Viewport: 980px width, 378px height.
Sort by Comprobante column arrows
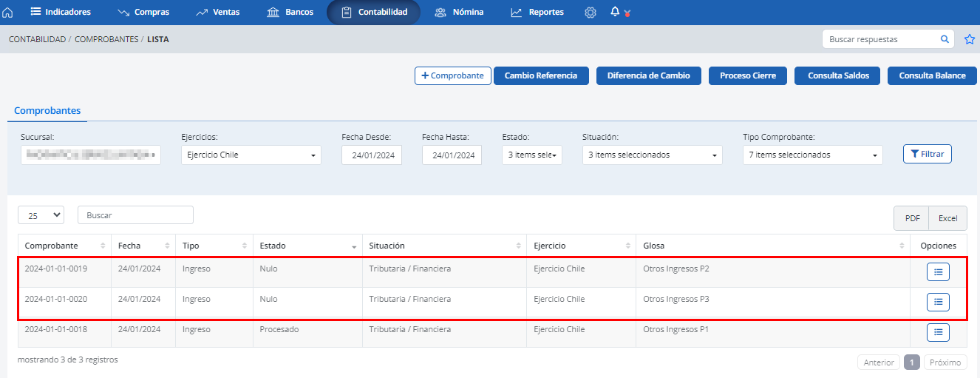pos(103,246)
